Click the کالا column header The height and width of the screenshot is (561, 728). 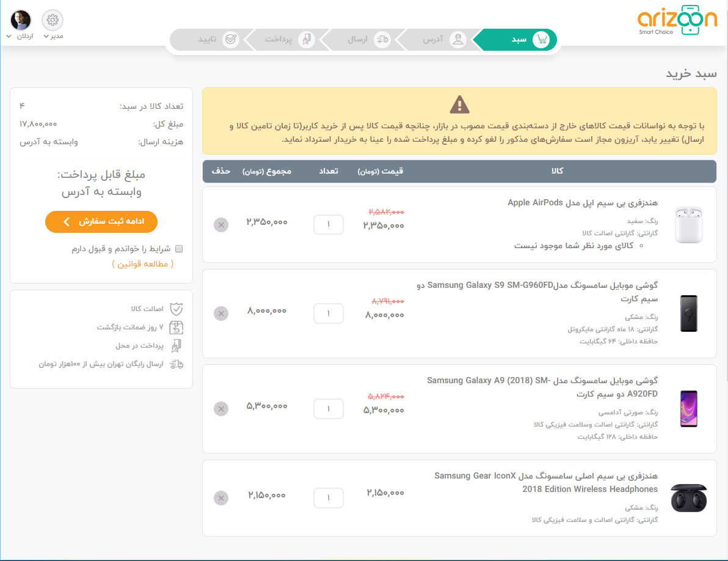(x=557, y=171)
